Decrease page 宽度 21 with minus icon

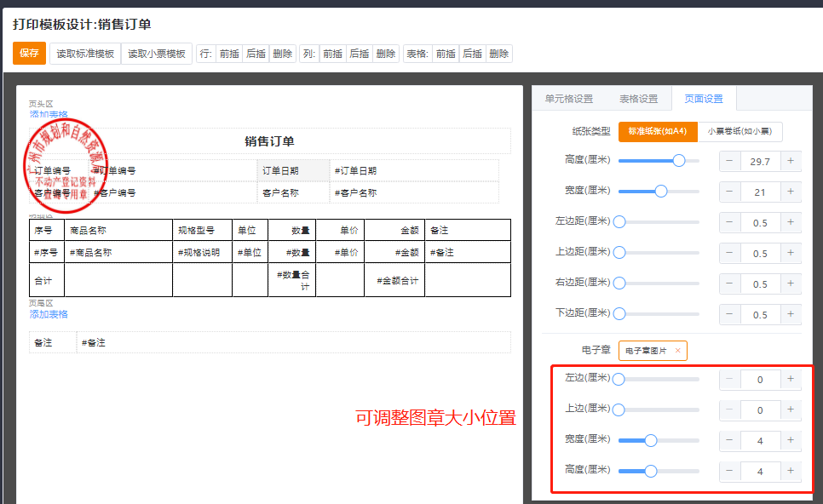tap(729, 192)
